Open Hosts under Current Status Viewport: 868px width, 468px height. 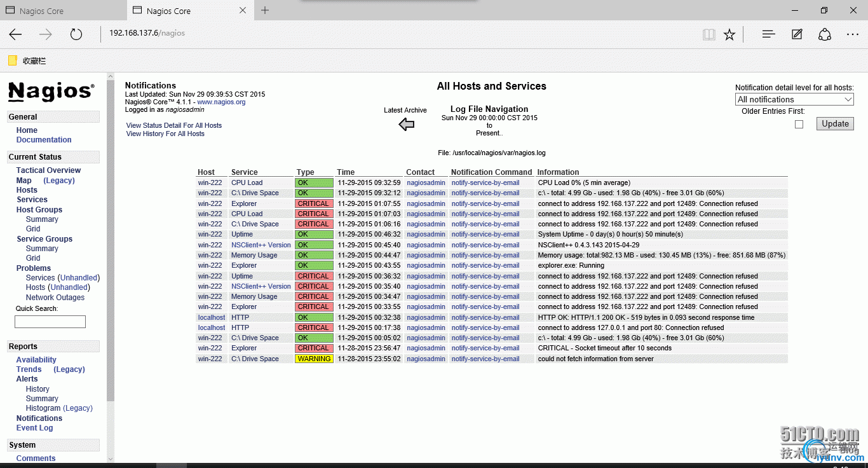[x=27, y=190]
